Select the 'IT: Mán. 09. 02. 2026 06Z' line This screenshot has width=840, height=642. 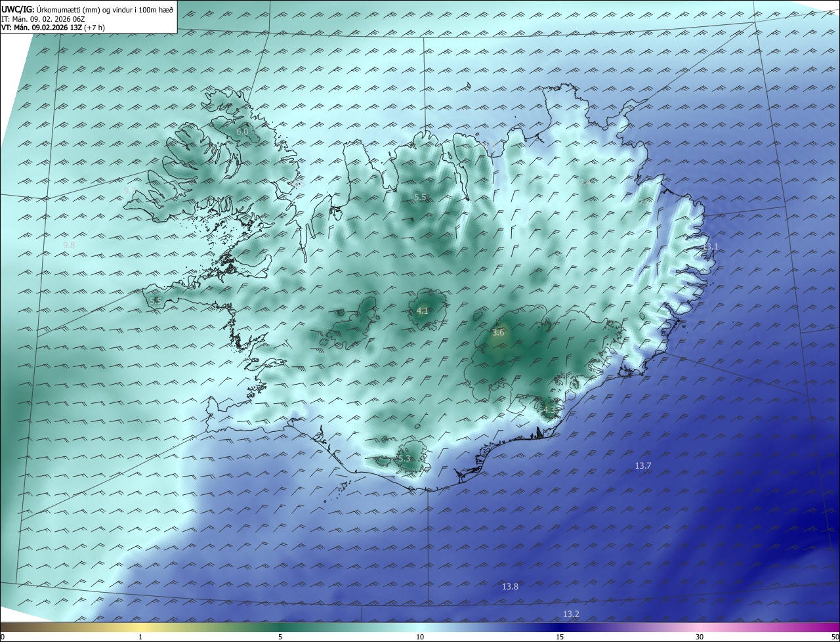pos(43,18)
